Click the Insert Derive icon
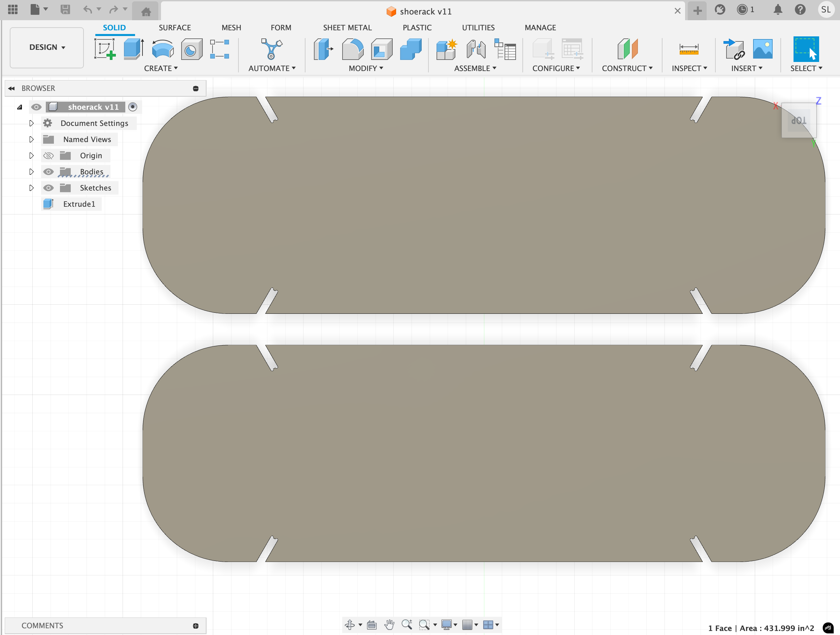Image resolution: width=840 pixels, height=635 pixels. tap(734, 49)
